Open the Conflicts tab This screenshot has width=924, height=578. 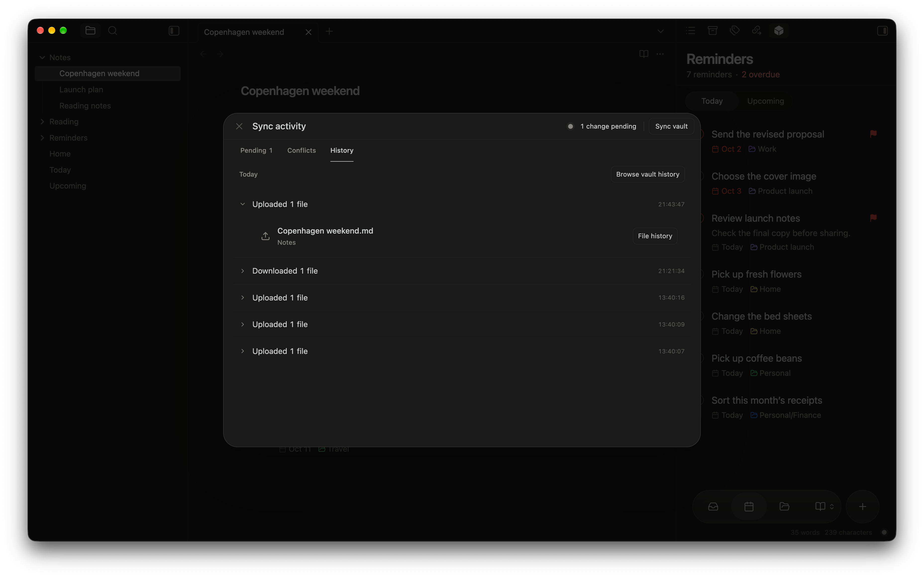point(301,150)
